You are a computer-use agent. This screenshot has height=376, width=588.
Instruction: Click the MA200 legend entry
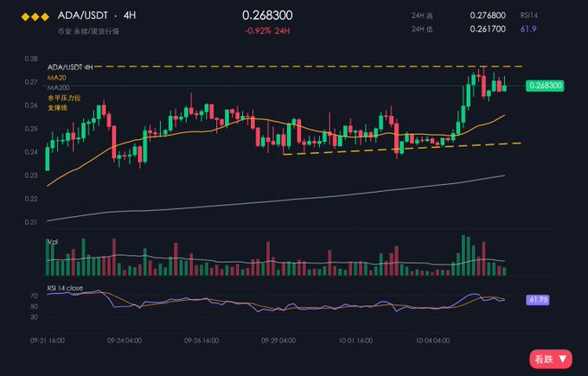coord(59,87)
